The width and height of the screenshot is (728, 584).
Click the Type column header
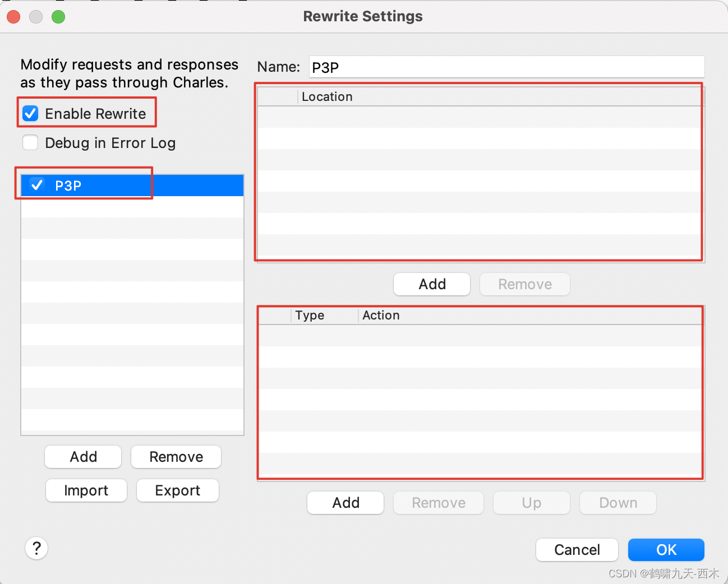point(324,315)
